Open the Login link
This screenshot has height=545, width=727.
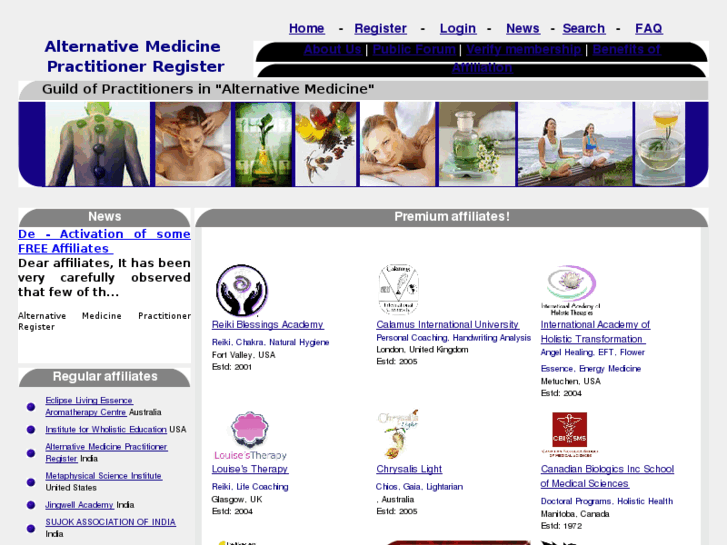coord(458,28)
